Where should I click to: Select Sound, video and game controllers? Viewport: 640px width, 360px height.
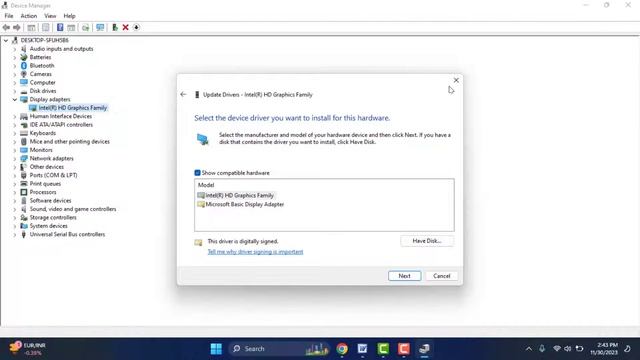73,209
